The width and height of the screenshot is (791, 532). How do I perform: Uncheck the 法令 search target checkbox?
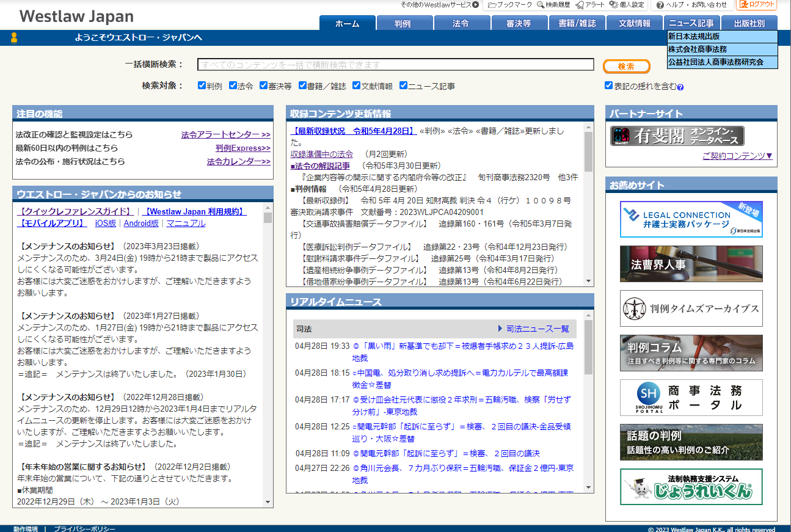click(233, 86)
